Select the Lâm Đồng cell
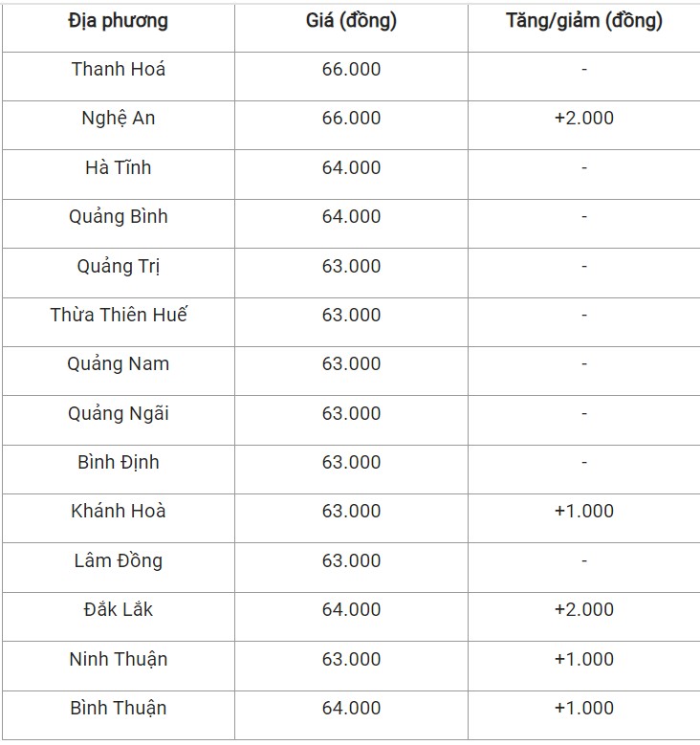Image resolution: width=700 pixels, height=745 pixels. (118, 560)
